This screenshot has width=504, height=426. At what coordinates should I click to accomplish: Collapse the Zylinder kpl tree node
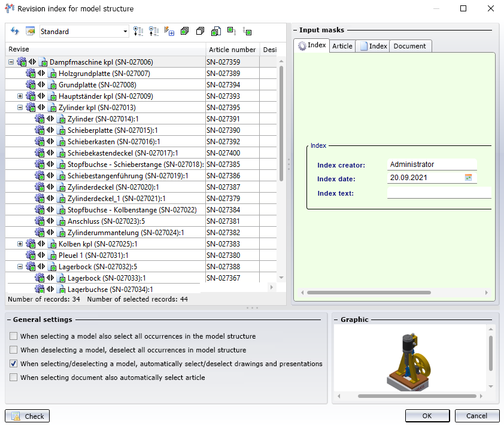coord(20,108)
